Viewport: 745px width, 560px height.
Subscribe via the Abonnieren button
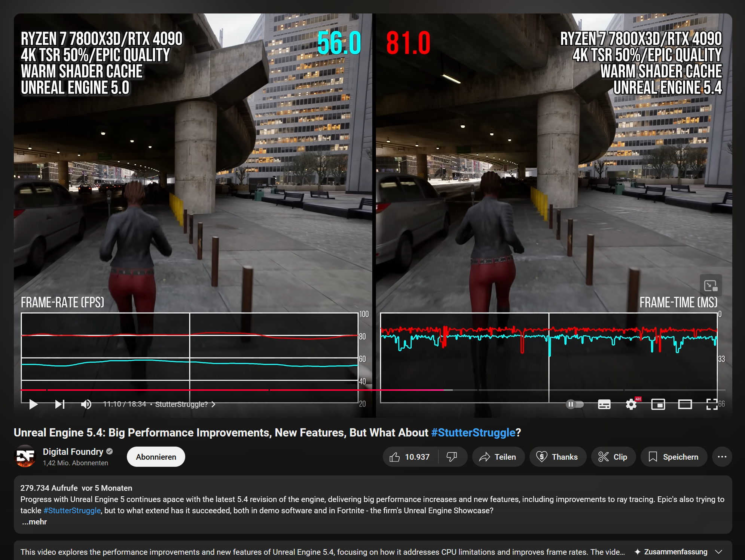[156, 457]
